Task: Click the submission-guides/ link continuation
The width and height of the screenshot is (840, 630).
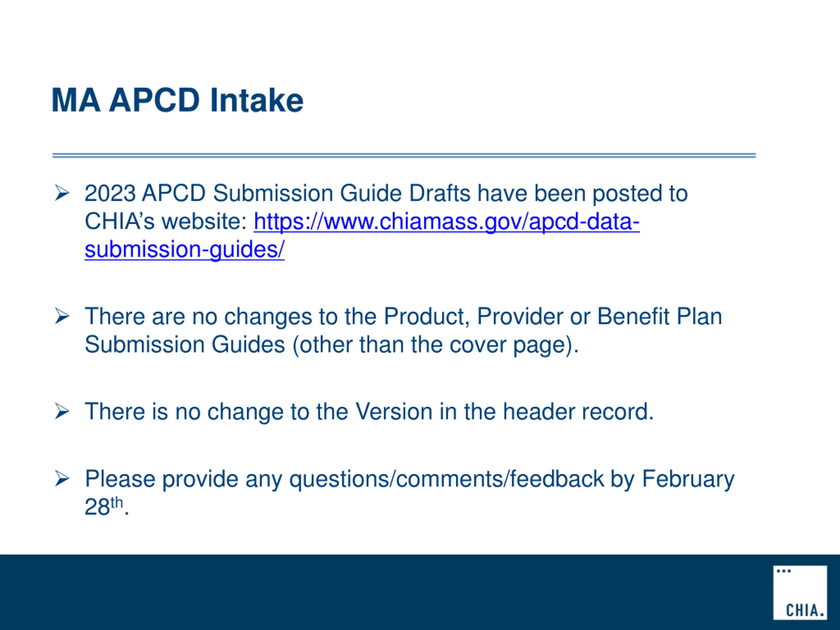Action: pyautogui.click(x=184, y=250)
